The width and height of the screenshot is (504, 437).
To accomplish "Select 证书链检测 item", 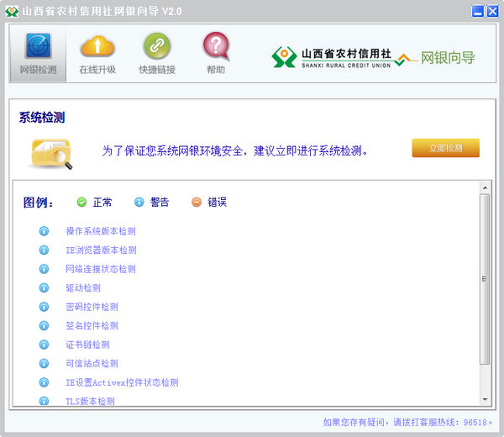I will (87, 345).
